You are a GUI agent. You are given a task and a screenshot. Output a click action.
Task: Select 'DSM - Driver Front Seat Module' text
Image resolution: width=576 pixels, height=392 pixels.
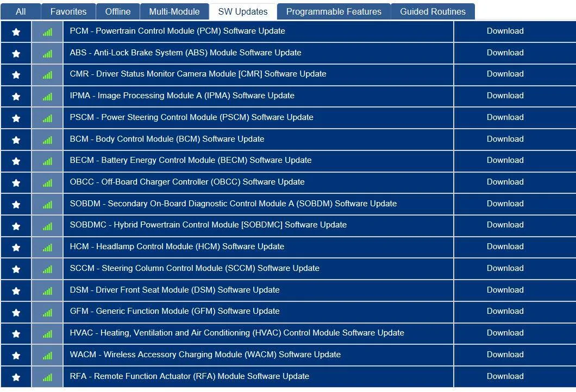coord(175,289)
